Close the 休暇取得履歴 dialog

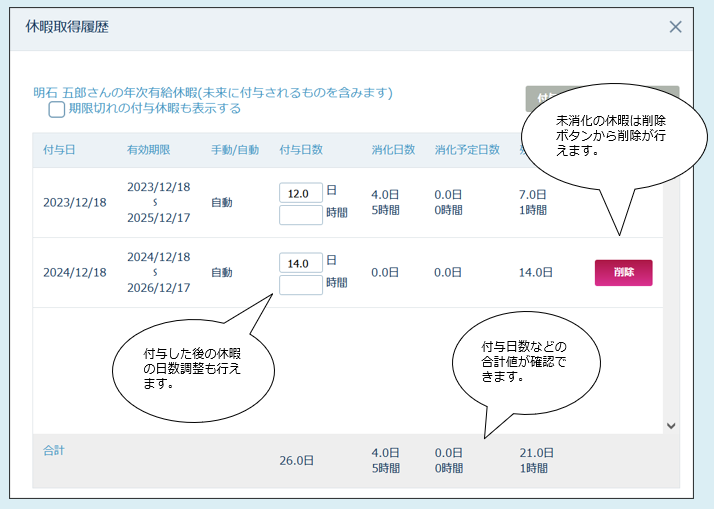676,27
